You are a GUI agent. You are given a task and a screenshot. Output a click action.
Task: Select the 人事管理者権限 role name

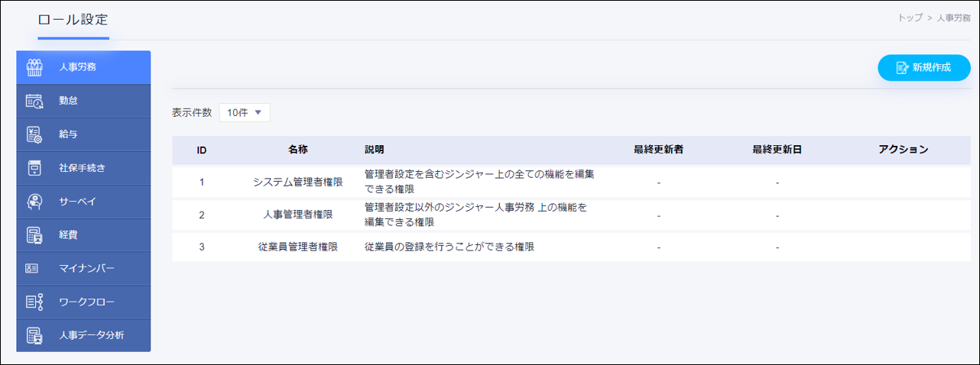click(x=298, y=215)
